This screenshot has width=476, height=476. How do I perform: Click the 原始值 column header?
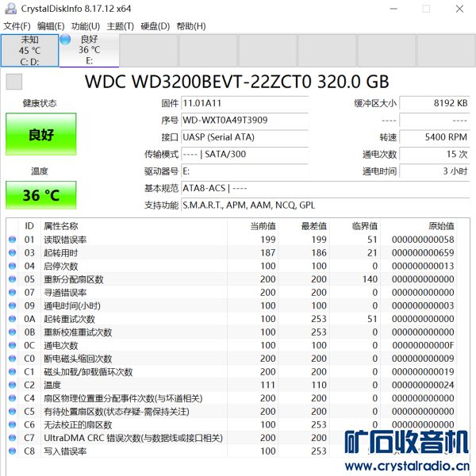441,226
